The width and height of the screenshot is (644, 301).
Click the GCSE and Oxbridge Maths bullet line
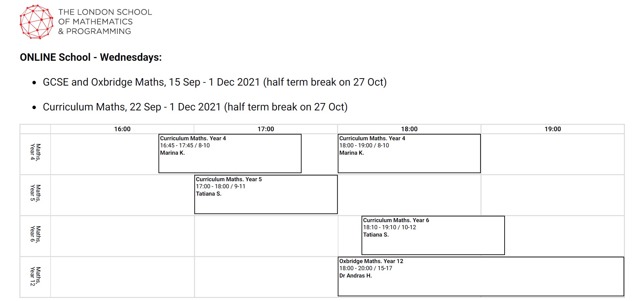215,82
